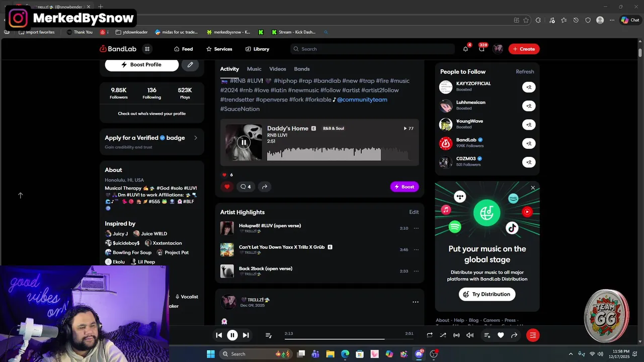644x362 pixels.
Task: Click Check out who's viewed your profile
Action: (x=151, y=114)
